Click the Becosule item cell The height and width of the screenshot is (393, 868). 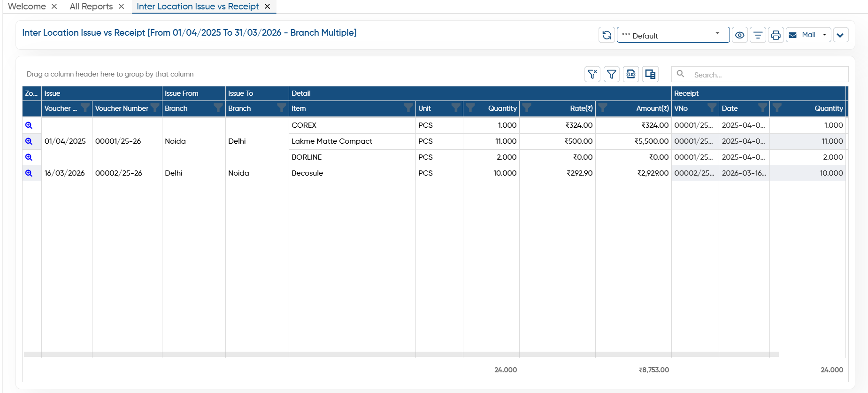[352, 173]
